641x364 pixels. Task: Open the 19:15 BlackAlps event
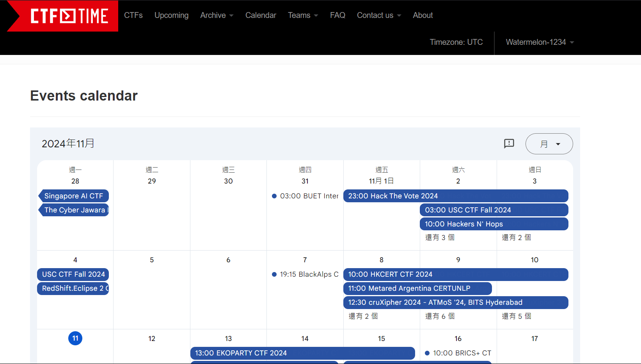coord(305,274)
